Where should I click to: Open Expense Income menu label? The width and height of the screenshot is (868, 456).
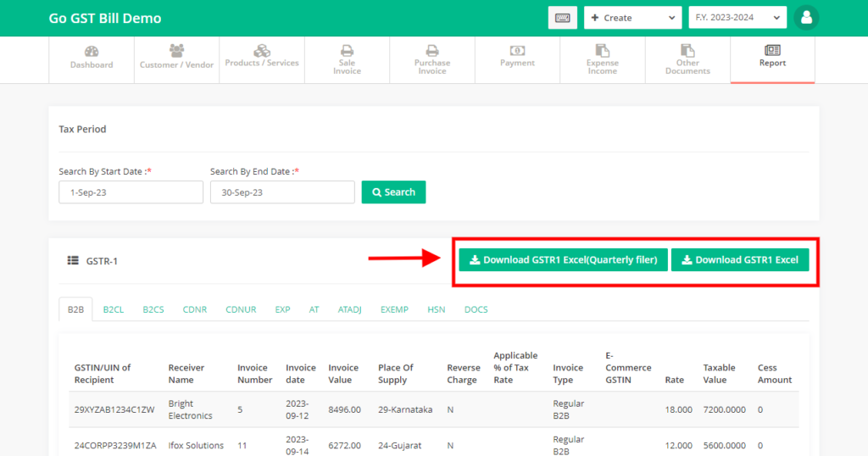point(603,67)
